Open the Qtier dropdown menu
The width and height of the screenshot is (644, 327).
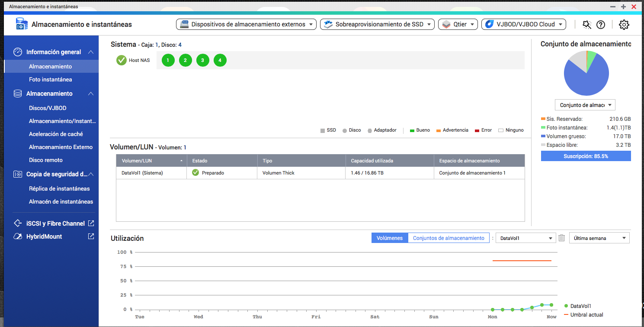point(458,25)
